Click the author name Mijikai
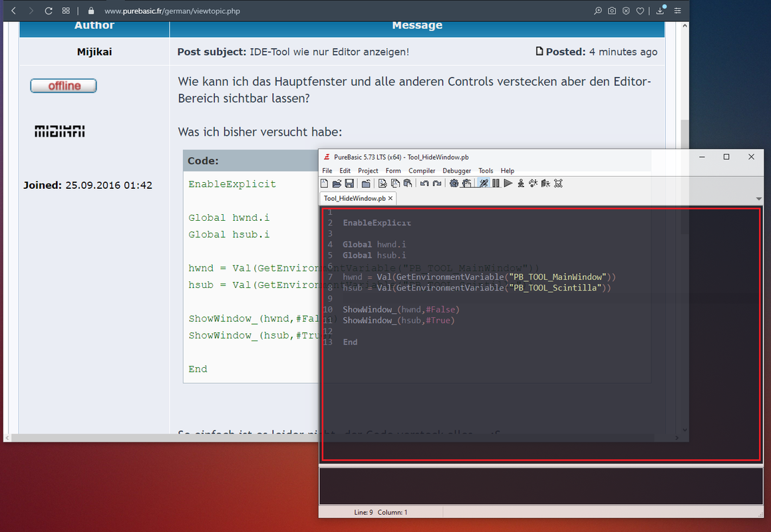Image resolution: width=771 pixels, height=532 pixels. (94, 52)
